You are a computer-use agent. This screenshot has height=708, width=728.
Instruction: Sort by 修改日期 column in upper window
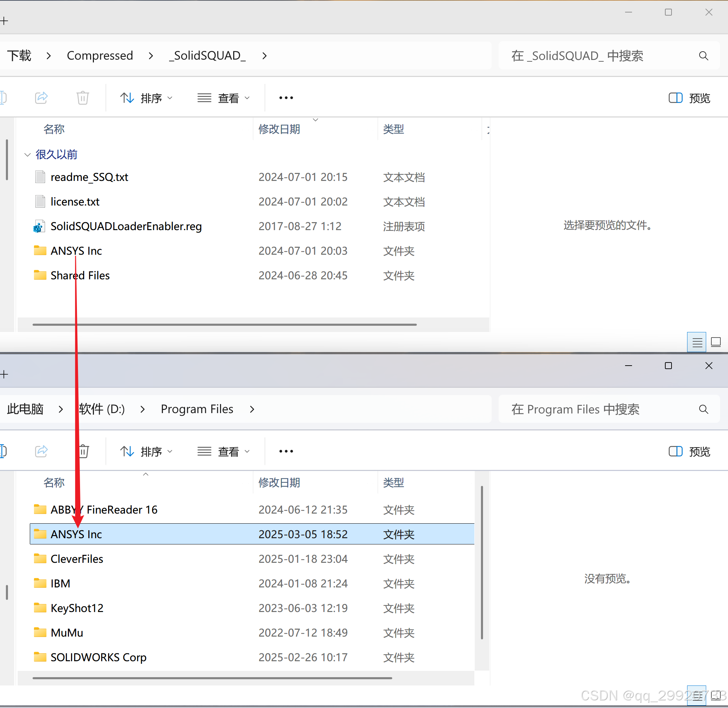[x=279, y=129]
